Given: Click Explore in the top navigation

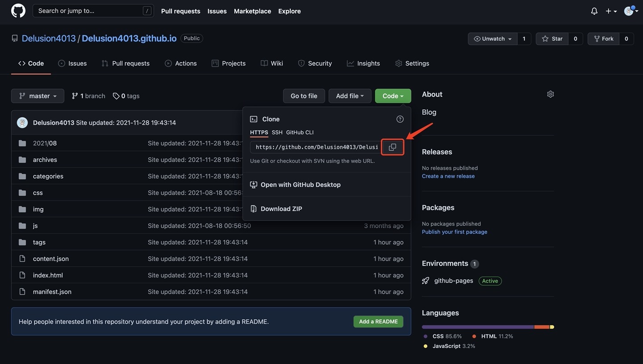Looking at the screenshot, I should [x=289, y=11].
